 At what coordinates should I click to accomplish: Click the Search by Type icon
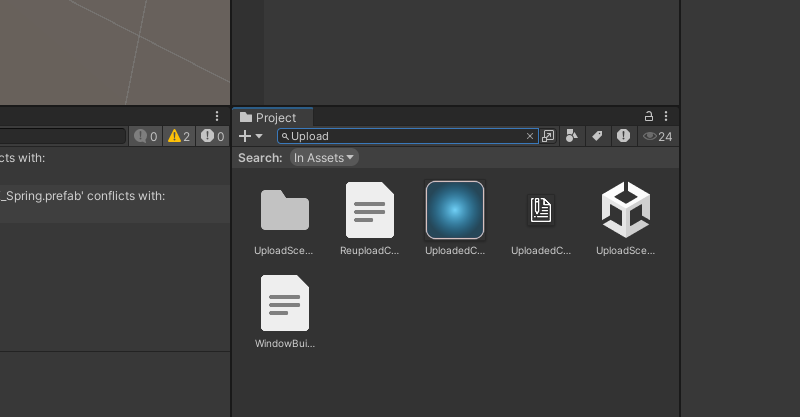coord(572,136)
